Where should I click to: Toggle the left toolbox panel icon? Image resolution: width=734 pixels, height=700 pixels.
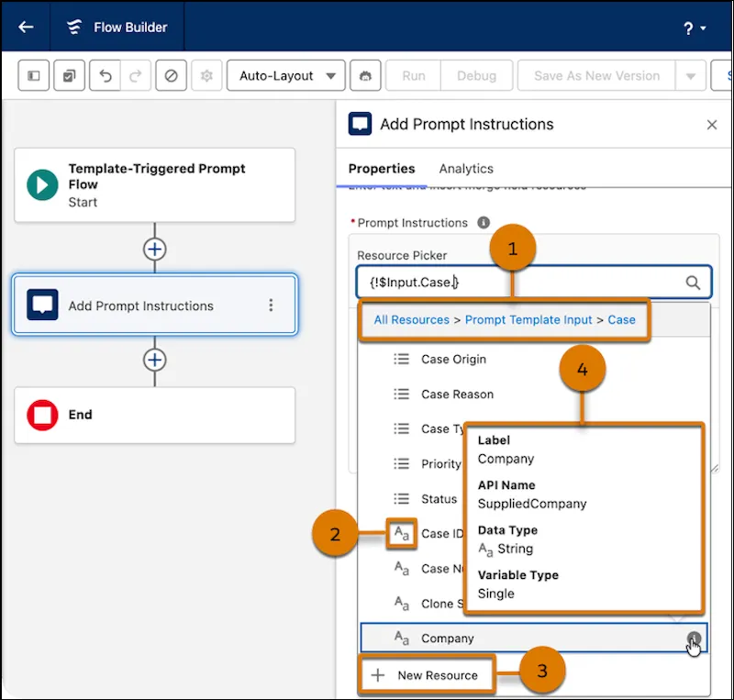point(34,76)
